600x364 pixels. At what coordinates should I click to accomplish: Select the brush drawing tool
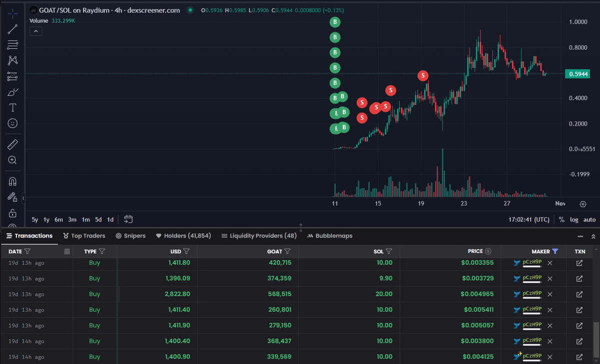pos(12,92)
